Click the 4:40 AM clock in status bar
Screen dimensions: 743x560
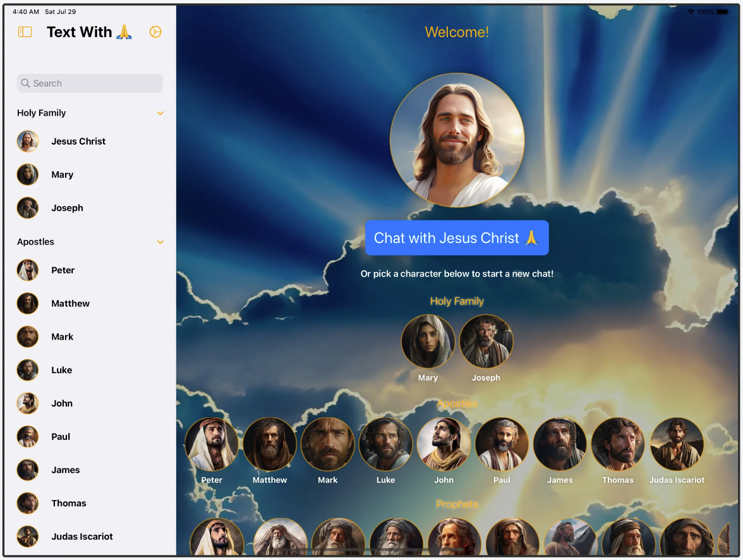point(25,11)
